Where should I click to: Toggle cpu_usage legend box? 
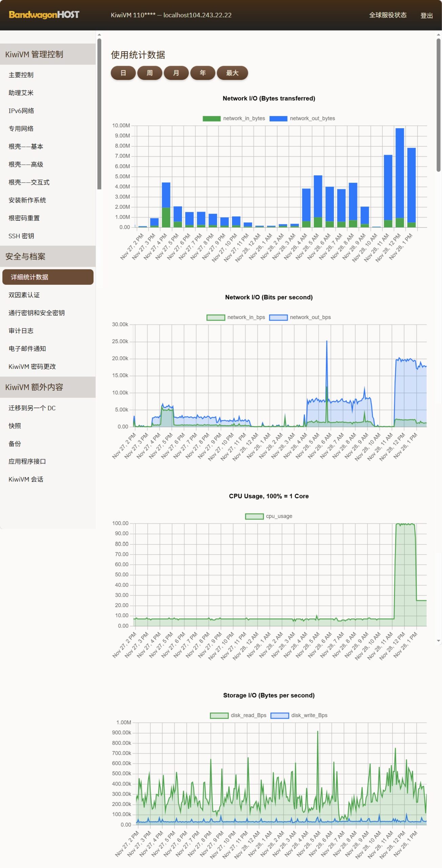coord(254,516)
